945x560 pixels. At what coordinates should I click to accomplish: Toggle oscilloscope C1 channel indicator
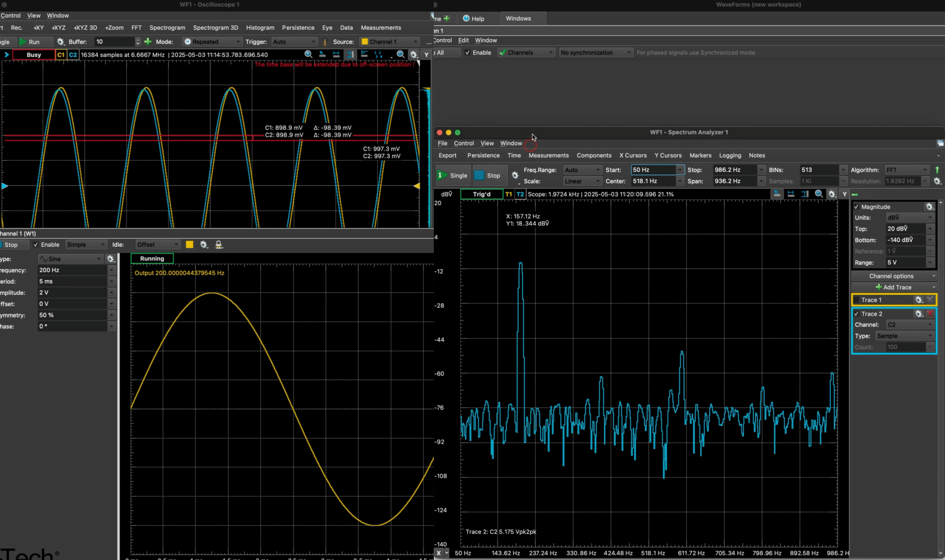61,54
